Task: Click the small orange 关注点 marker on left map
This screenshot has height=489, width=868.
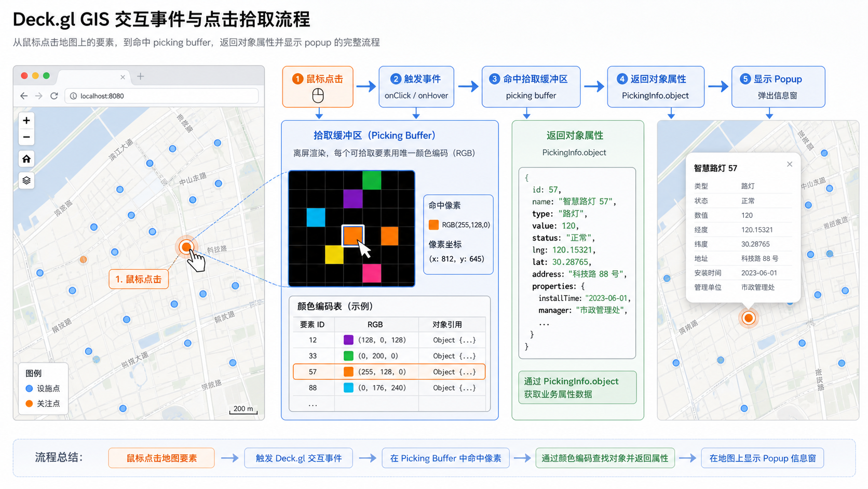Action: [x=83, y=259]
